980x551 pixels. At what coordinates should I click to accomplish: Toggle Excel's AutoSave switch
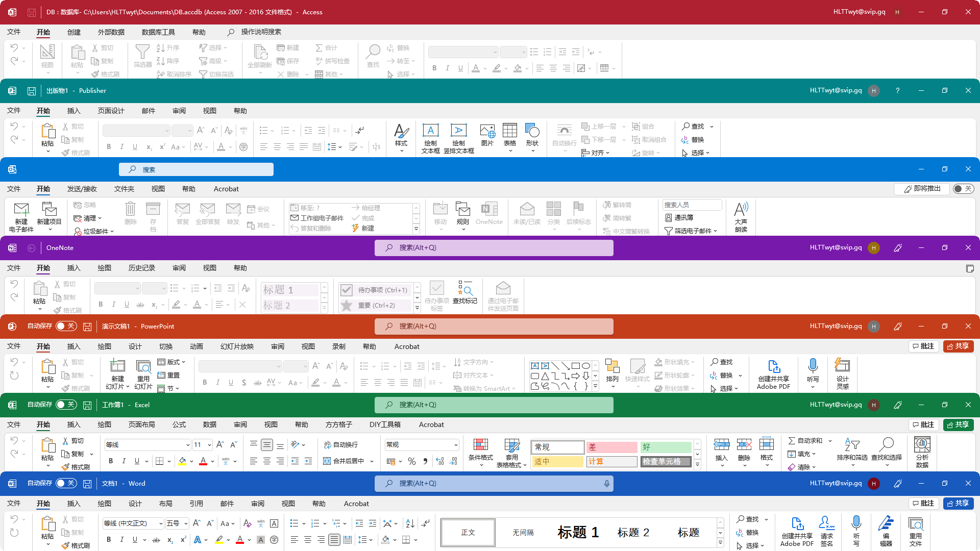pos(66,405)
